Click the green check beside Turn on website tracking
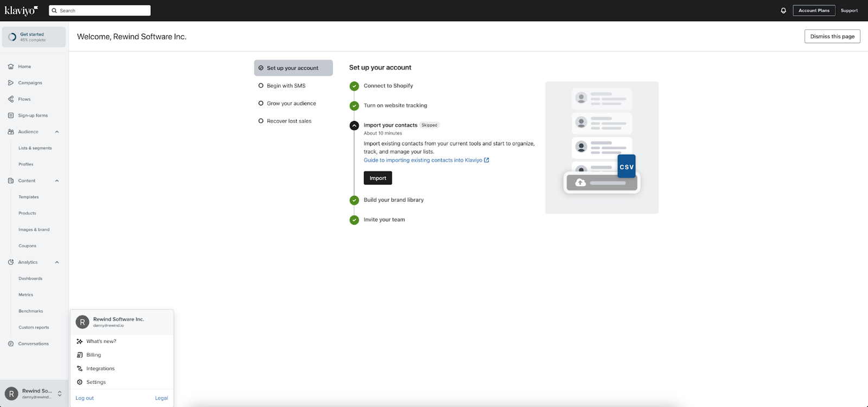Viewport: 868px width, 407px height. click(x=354, y=106)
